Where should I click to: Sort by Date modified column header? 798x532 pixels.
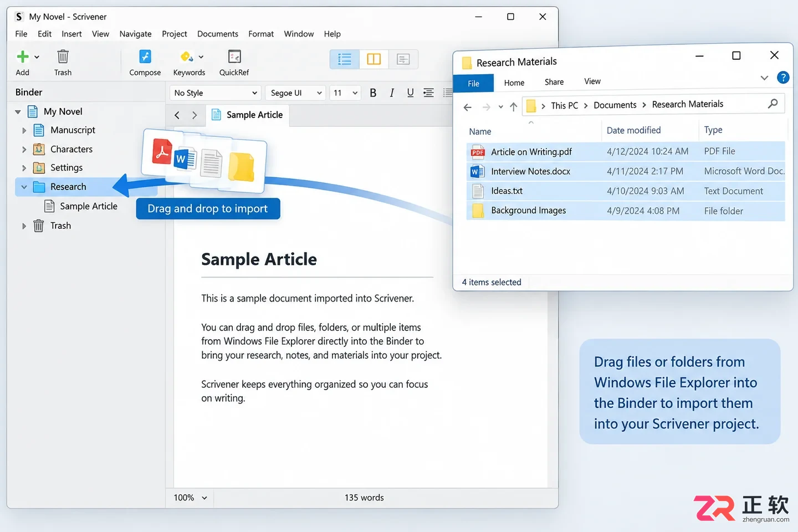tap(633, 130)
